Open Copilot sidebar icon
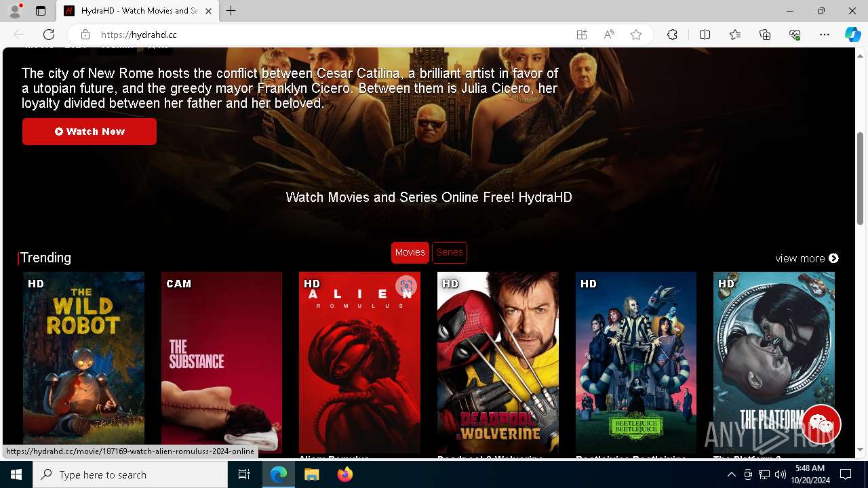 pos(852,35)
